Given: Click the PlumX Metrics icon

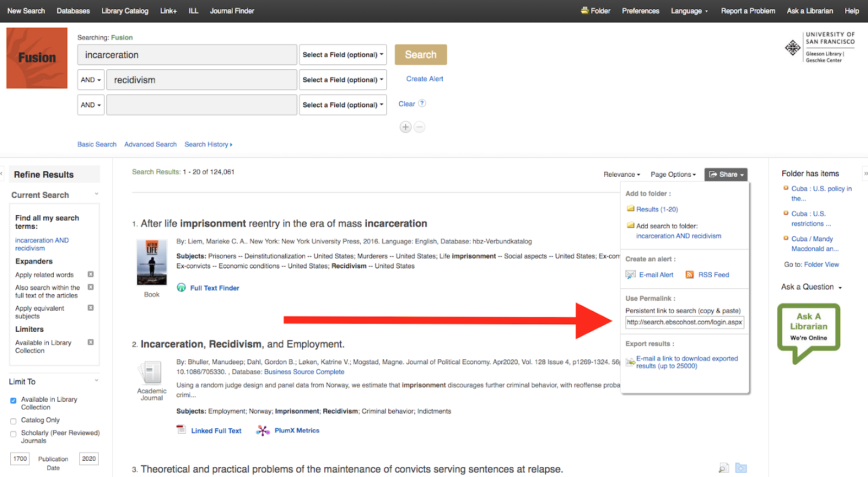Looking at the screenshot, I should 263,430.
